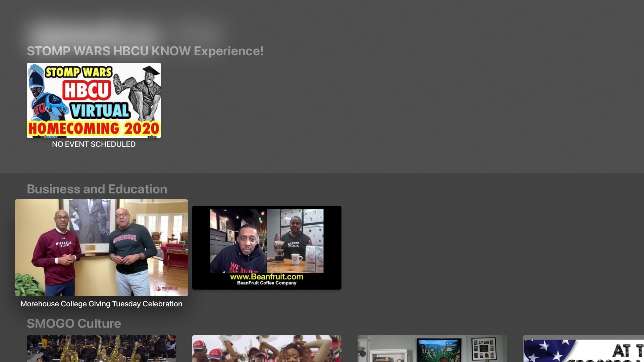Open the SMOGO Culture video with landscape TV screen

click(x=432, y=349)
